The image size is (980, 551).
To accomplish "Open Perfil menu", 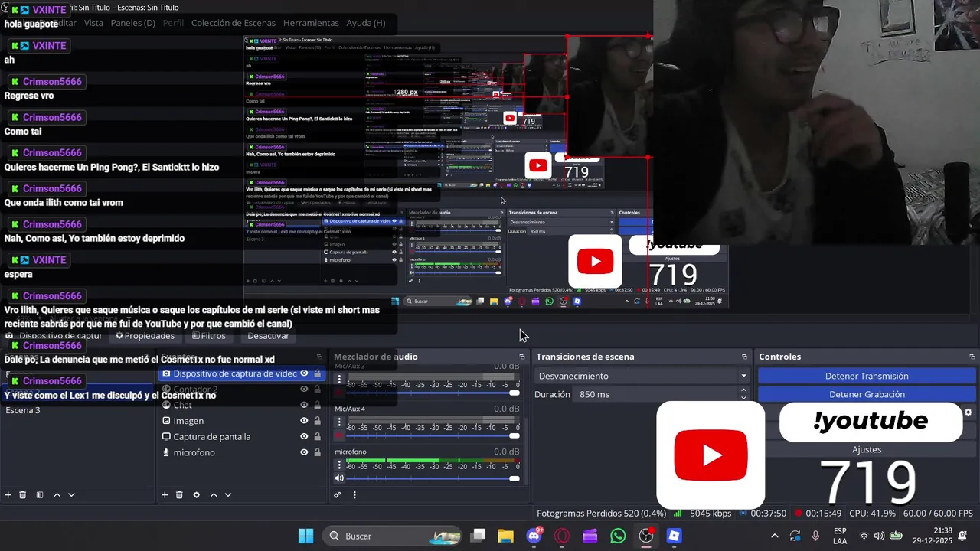I will [x=173, y=23].
